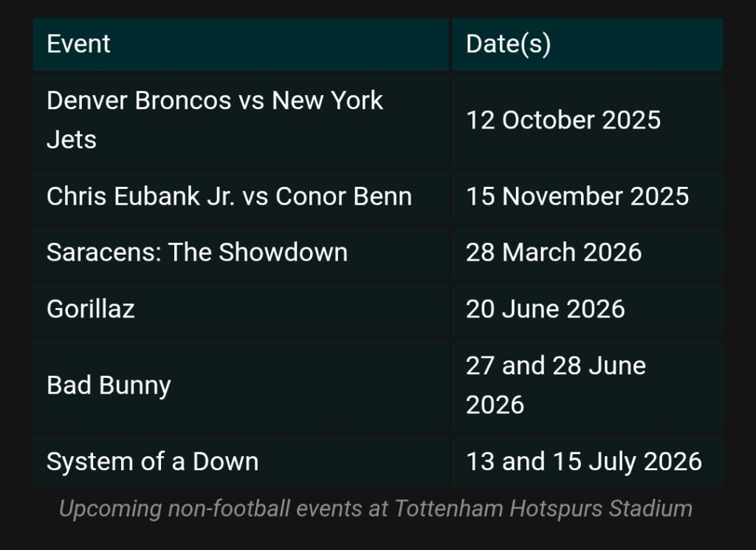Click the Date(s) column header
756x550 pixels.
coord(508,44)
